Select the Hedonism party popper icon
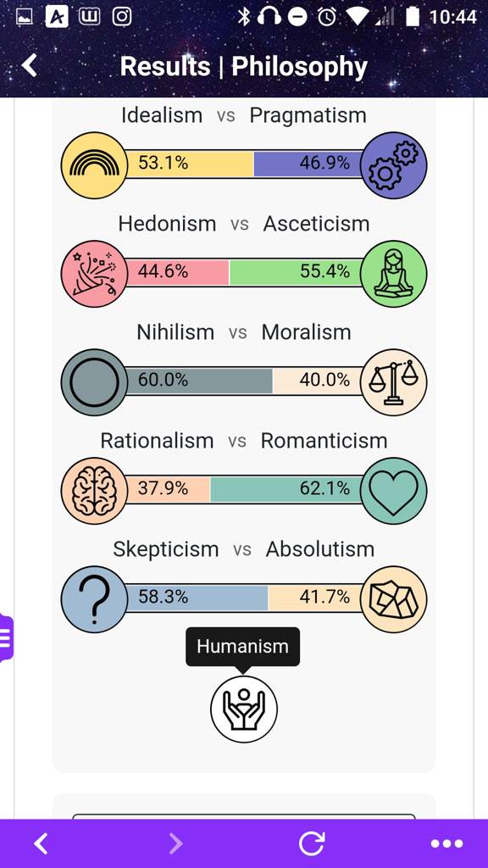This screenshot has height=868, width=488. (x=95, y=274)
